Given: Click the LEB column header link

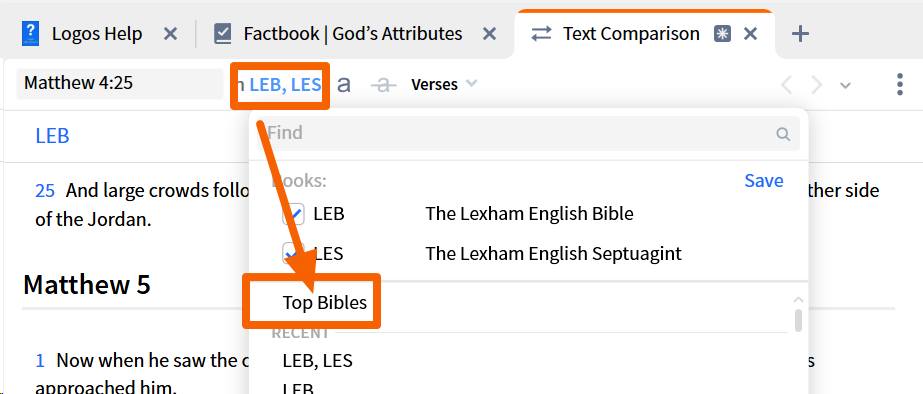Looking at the screenshot, I should [52, 136].
